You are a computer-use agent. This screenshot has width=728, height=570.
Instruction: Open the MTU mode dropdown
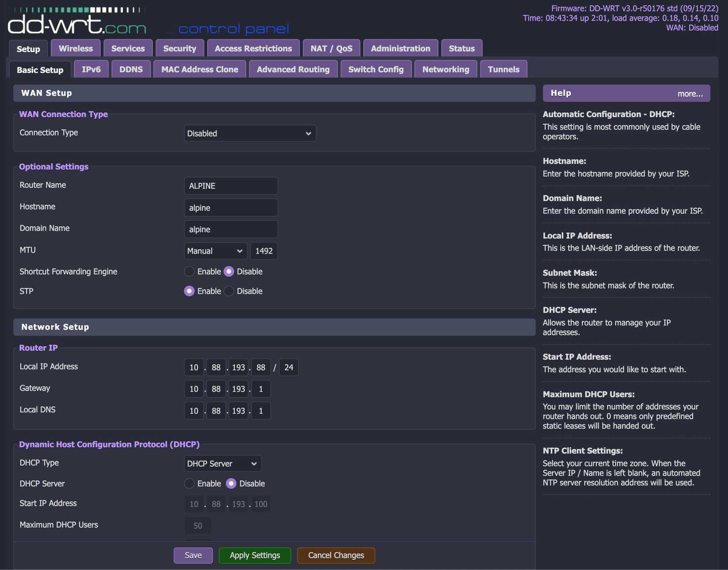tap(215, 250)
